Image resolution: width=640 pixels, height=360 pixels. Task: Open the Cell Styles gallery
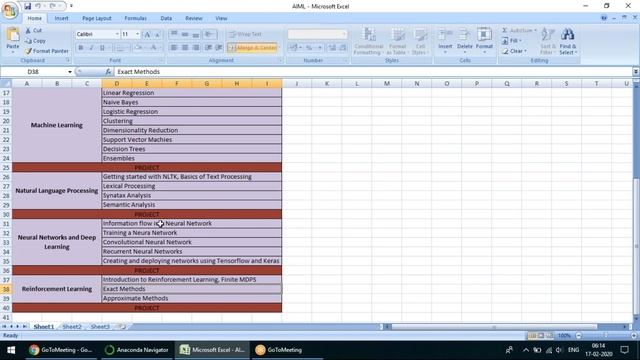(x=419, y=41)
